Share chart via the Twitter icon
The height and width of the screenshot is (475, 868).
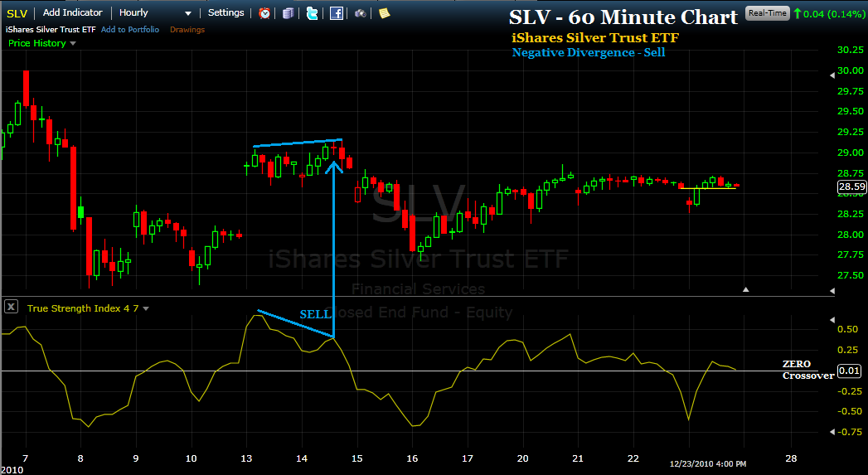click(313, 12)
